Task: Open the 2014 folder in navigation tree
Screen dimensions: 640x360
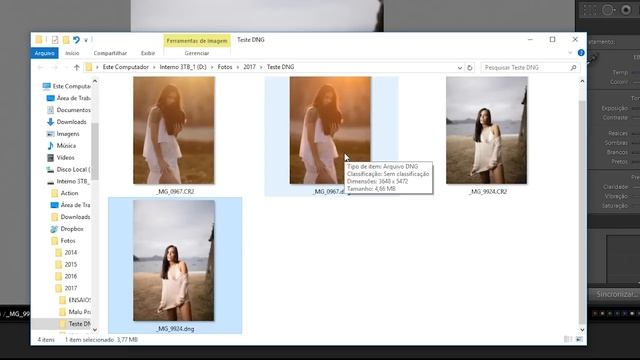Action: [x=66, y=253]
